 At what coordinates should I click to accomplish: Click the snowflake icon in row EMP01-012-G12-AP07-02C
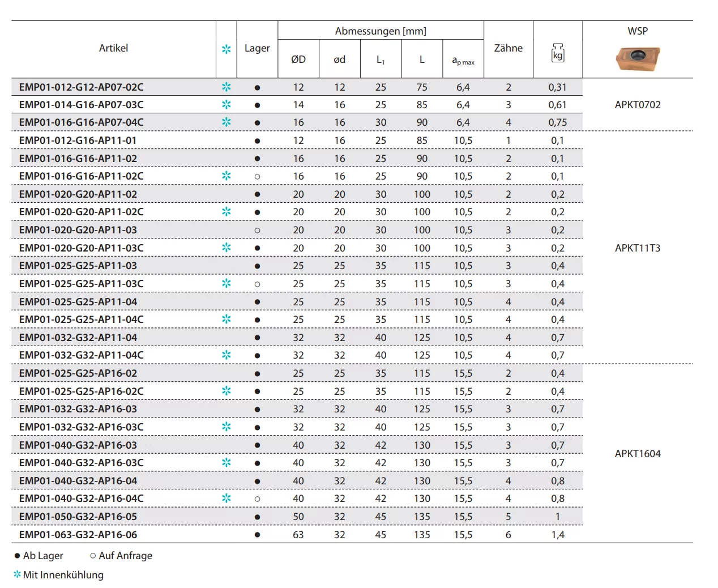pos(226,87)
